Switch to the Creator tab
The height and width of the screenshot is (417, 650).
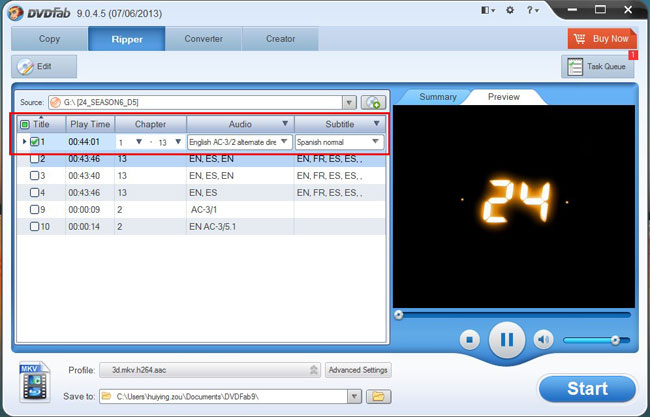(281, 39)
